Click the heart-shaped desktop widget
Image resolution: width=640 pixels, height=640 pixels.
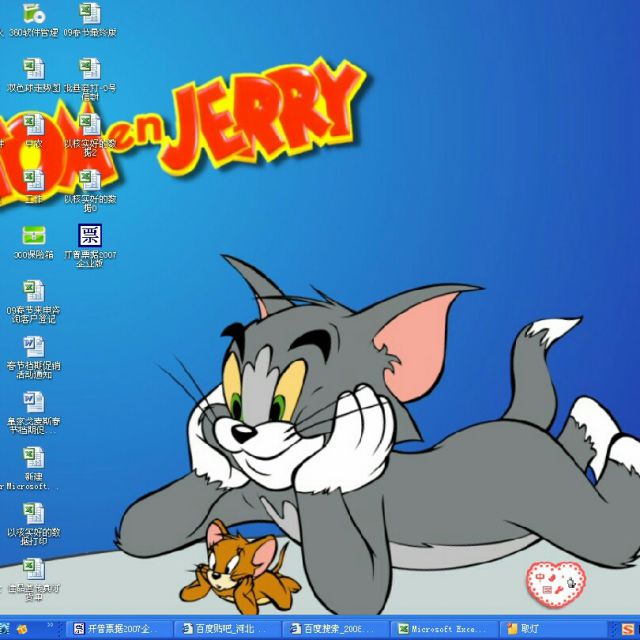556,578
